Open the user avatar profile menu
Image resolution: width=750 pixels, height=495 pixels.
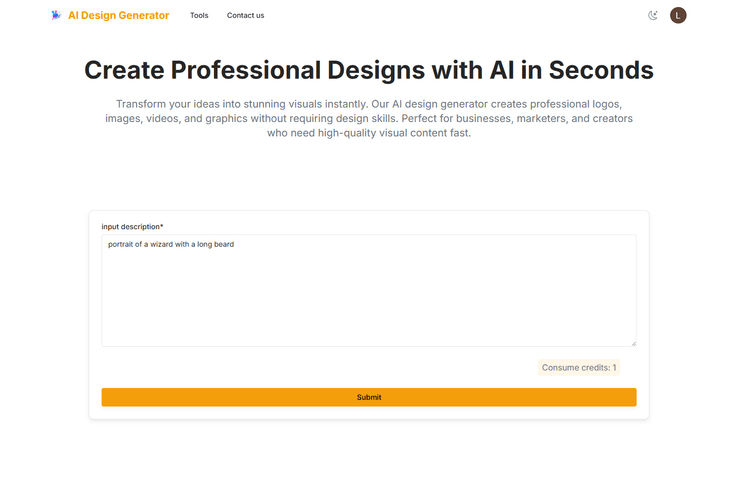pos(678,15)
